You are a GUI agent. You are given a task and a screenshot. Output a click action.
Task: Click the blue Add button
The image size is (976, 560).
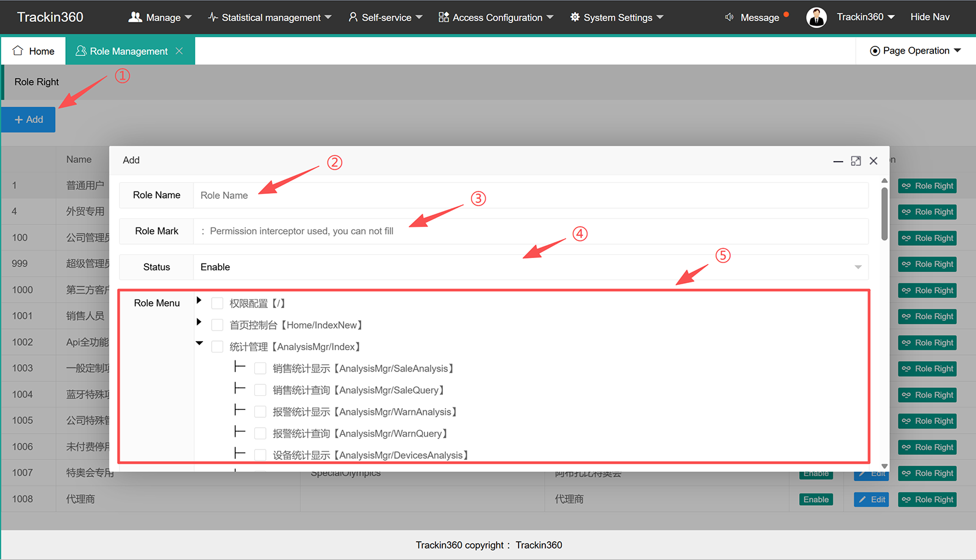click(29, 120)
